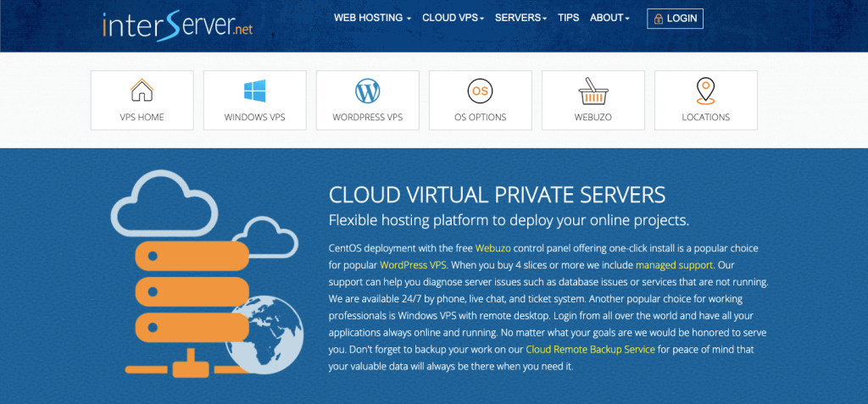Open the Webuzo basket icon
The image size is (868, 404).
coord(593,91)
